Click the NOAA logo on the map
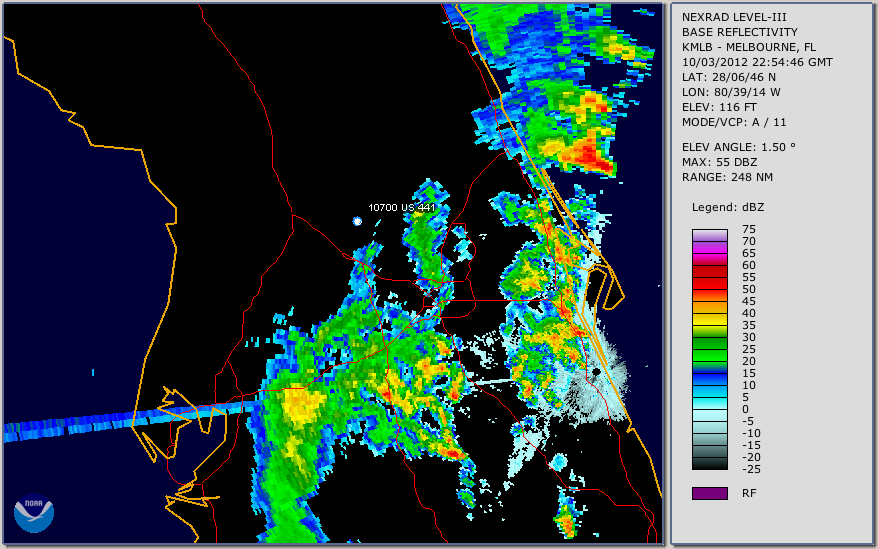The image size is (878, 549). click(34, 513)
